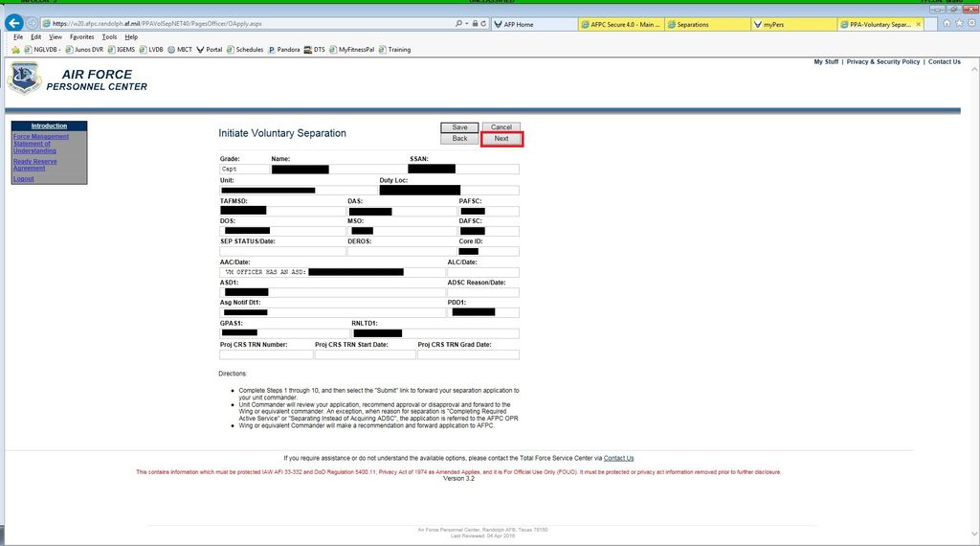The height and width of the screenshot is (546, 980).
Task: Open the Pandora bookmark
Action: pos(283,50)
